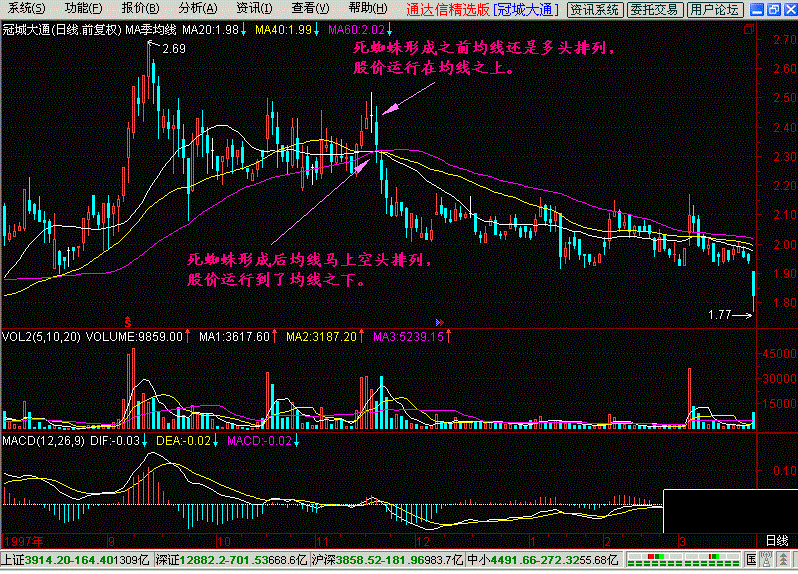Click the chart title 冠城大通(日线.前复权)
This screenshot has height=574, width=798.
point(62,30)
